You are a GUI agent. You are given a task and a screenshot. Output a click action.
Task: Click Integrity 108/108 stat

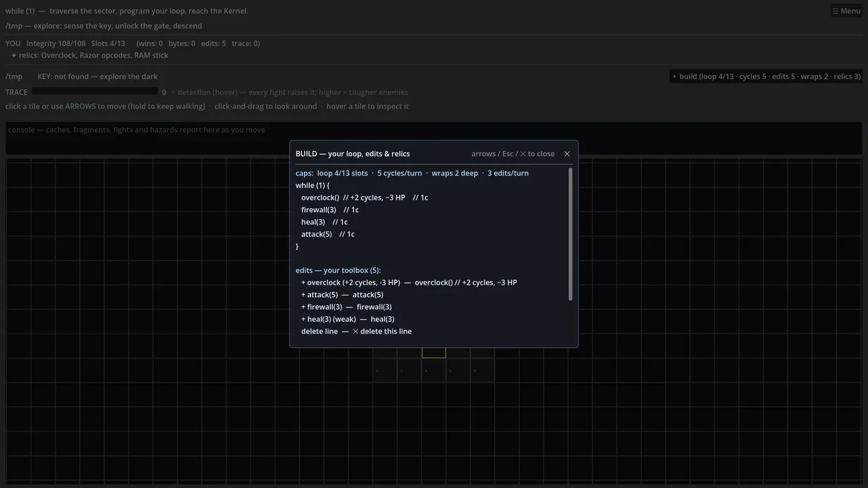[x=56, y=43]
